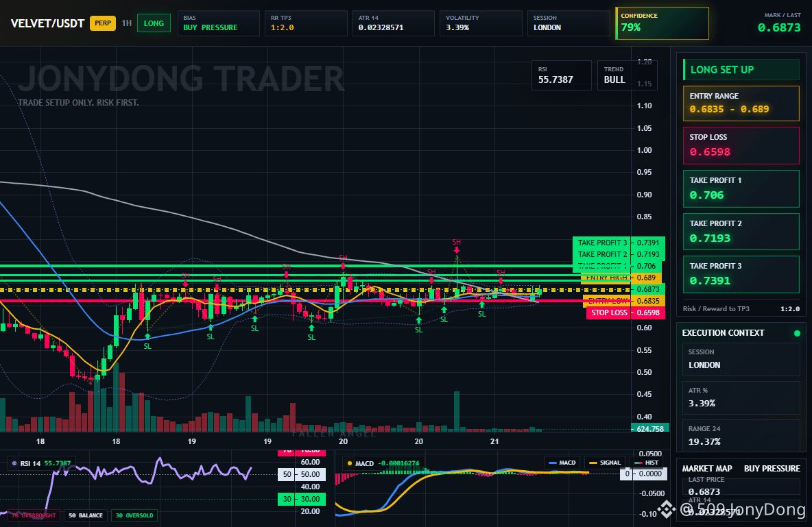Click the date label 21 on time axis

[494, 441]
